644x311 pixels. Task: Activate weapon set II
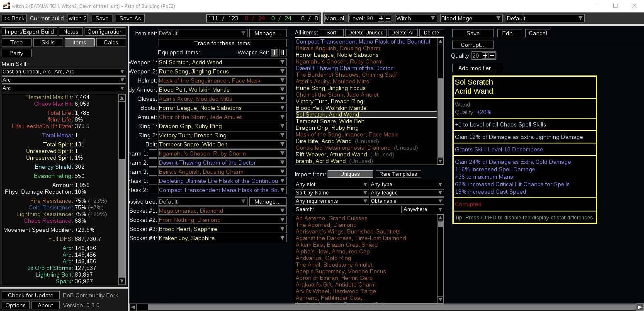pos(283,53)
